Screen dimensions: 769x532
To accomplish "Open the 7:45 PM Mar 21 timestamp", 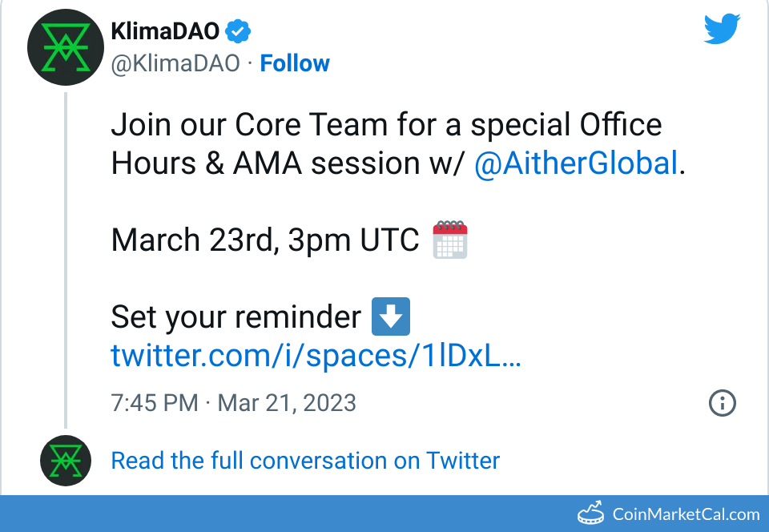I will click(x=233, y=402).
